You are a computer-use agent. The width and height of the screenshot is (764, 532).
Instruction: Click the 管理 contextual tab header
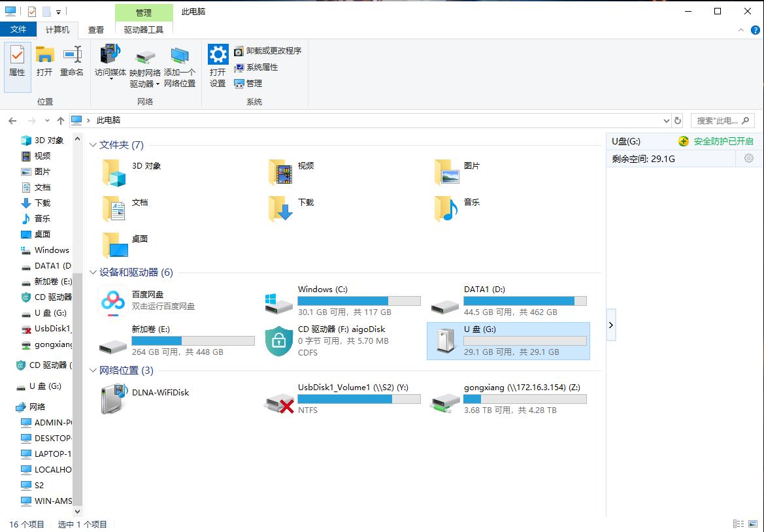144,12
